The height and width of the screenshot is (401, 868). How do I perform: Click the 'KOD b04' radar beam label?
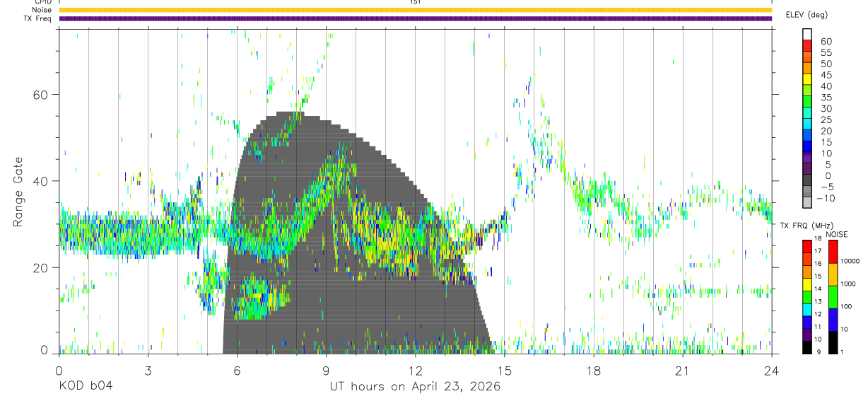[x=86, y=387]
